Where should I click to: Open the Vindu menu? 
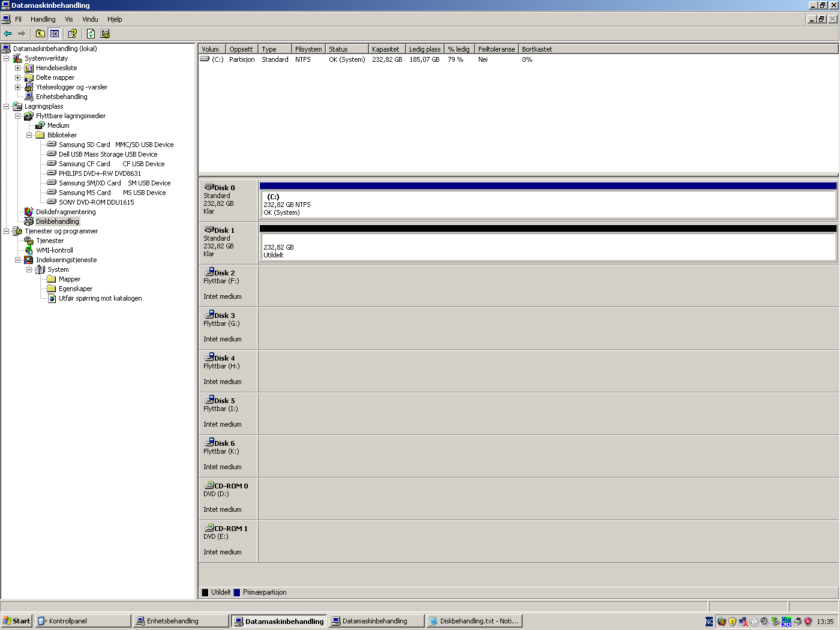click(90, 19)
